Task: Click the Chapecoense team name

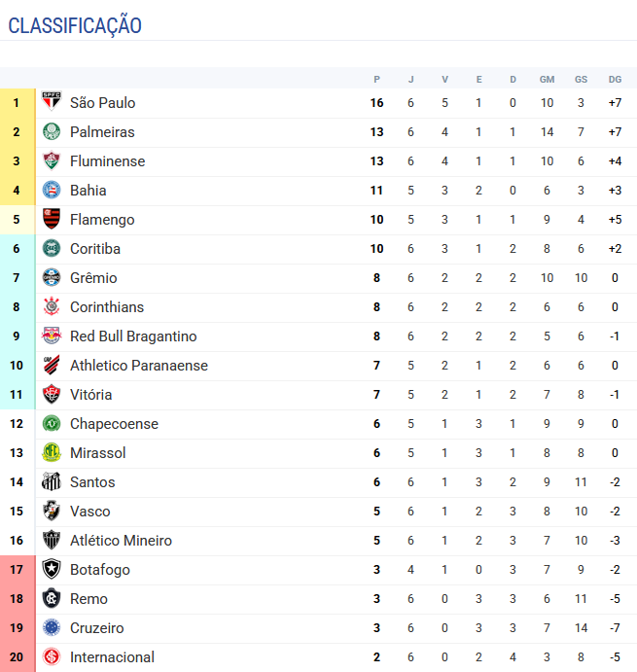Action: pyautogui.click(x=114, y=424)
